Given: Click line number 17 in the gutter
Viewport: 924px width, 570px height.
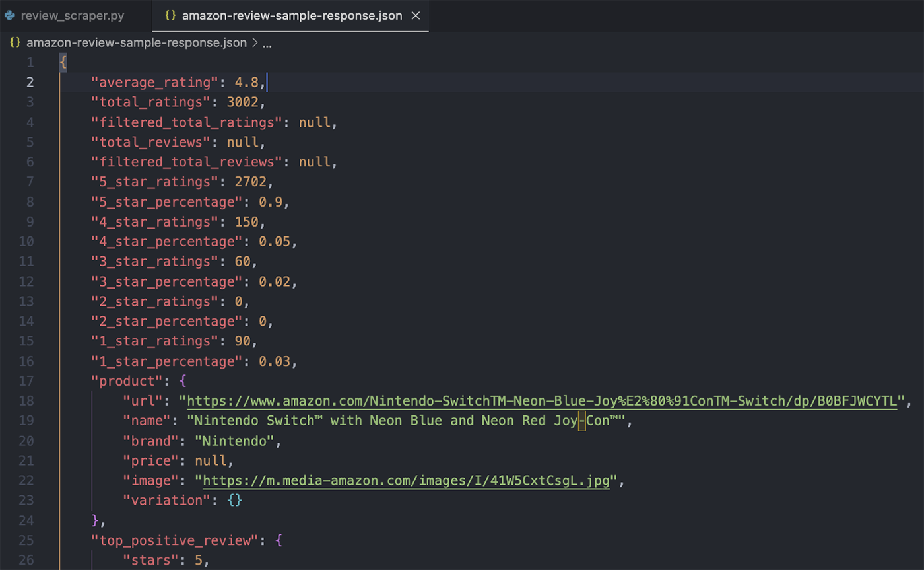Looking at the screenshot, I should [x=27, y=381].
